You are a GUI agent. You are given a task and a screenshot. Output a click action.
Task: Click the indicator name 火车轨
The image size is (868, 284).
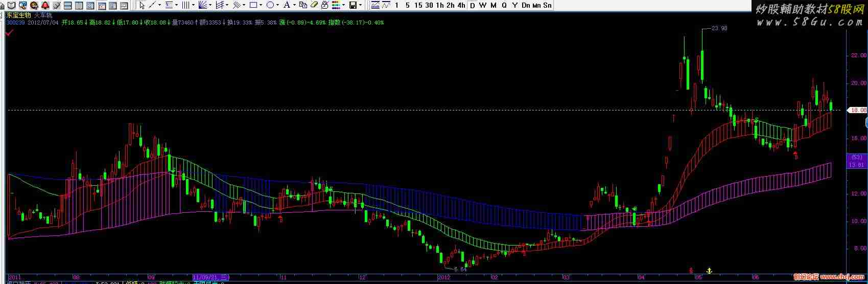(43, 15)
